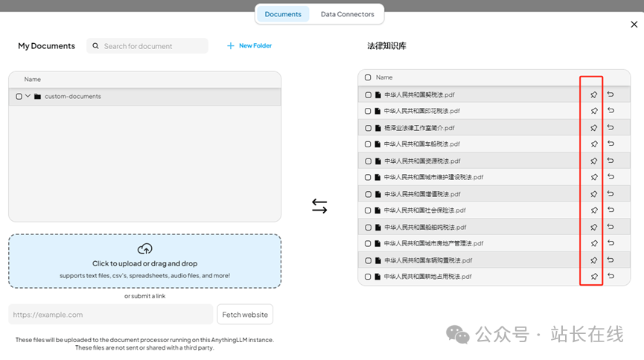The height and width of the screenshot is (360, 644).
Task: Click the file name 中华人民共和国耕地占用税法.pdf
Action: tap(428, 277)
